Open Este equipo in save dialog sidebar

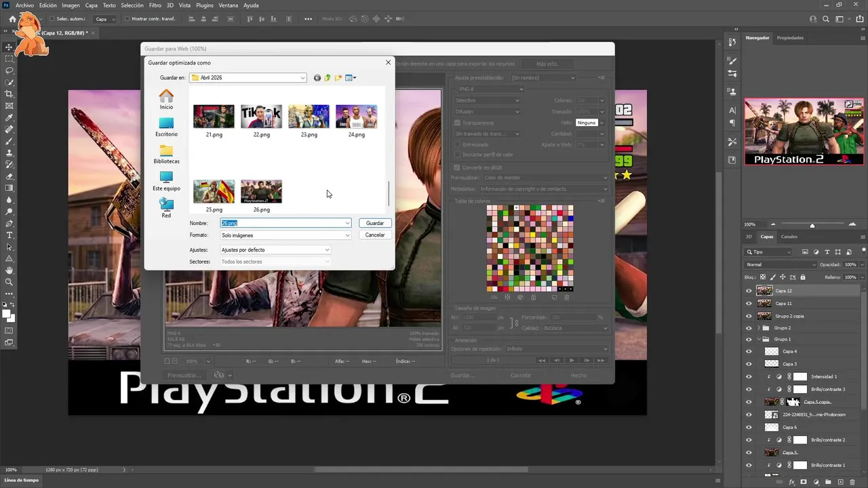click(166, 182)
